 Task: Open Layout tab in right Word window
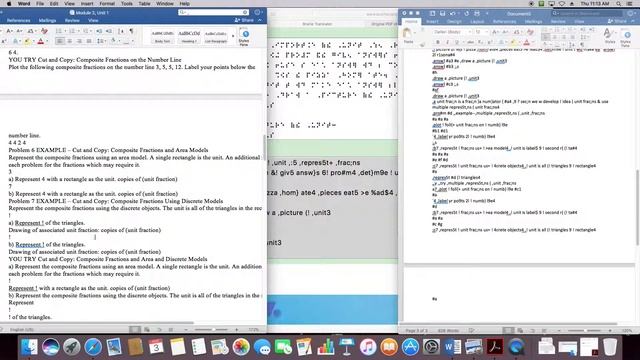[x=477, y=22]
